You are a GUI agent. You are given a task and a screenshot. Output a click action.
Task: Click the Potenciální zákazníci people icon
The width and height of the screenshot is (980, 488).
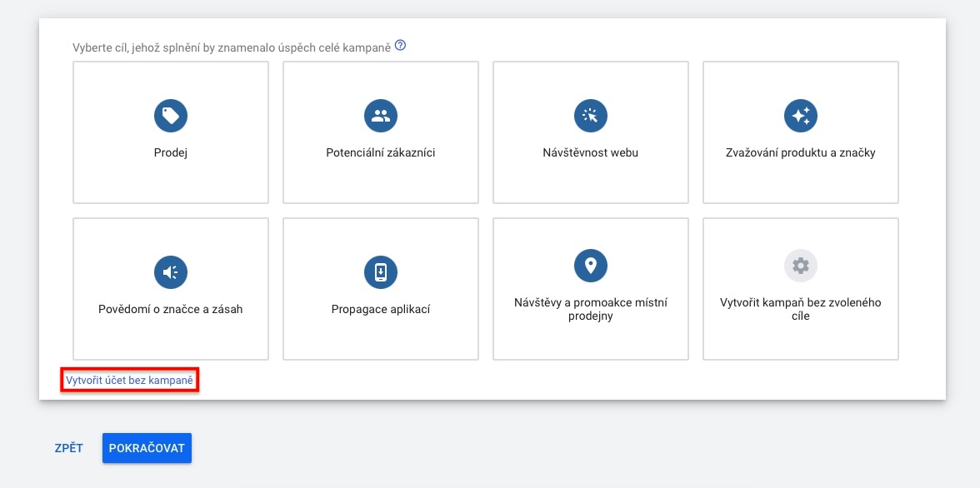point(381,116)
